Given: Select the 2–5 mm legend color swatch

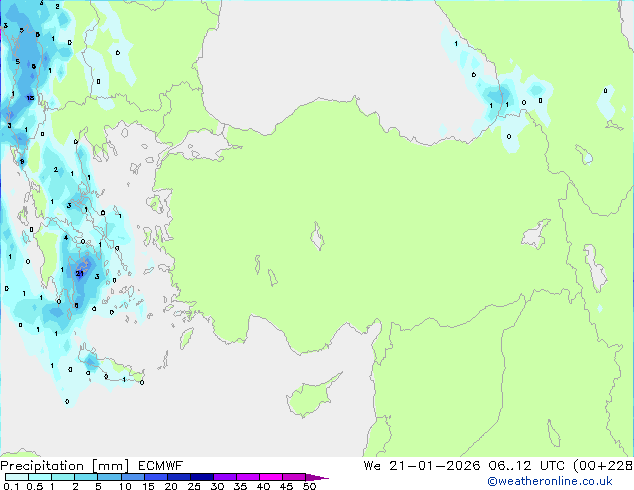Looking at the screenshot, I should 86,477.
